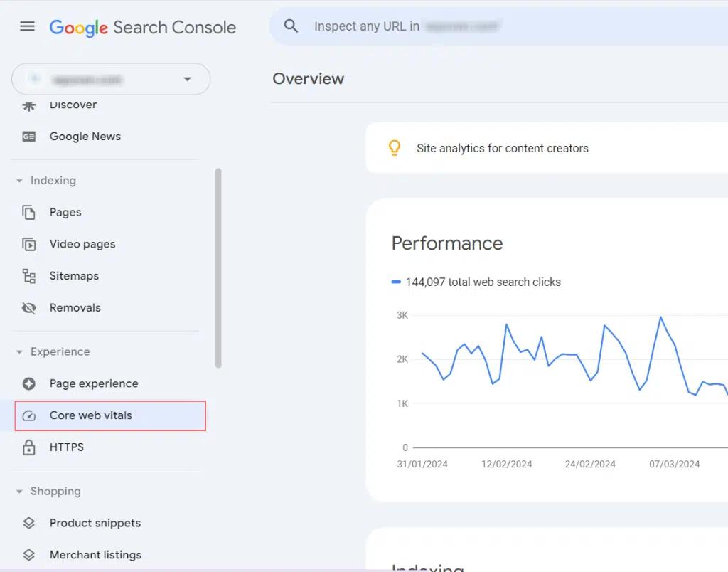
Task: Click the search magnifier icon
Action: pos(291,26)
